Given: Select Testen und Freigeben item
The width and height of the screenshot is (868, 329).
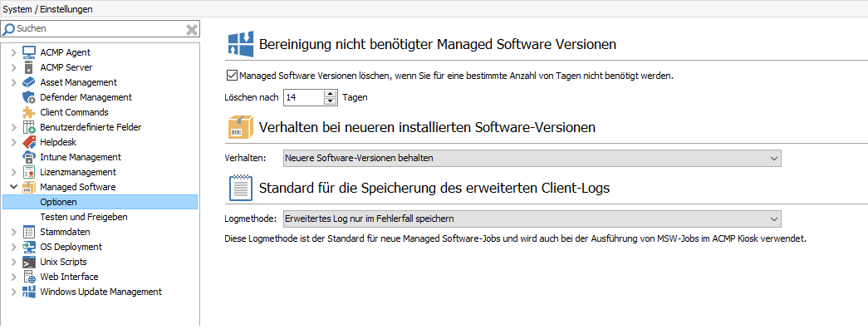Looking at the screenshot, I should click(84, 217).
